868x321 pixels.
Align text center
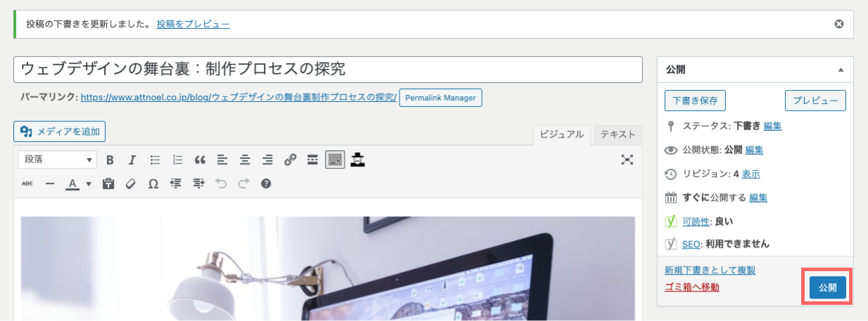pyautogui.click(x=245, y=160)
